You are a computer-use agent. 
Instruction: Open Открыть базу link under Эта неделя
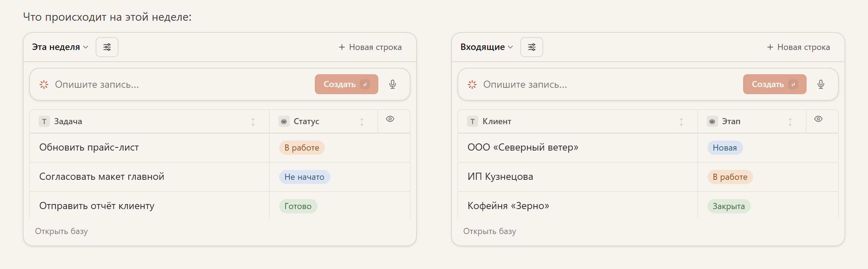click(61, 231)
